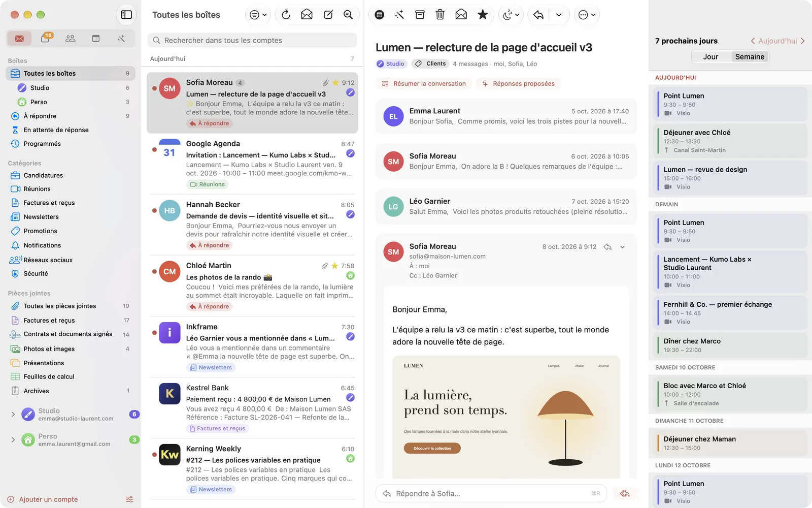Screen dimensions: 812x508
Task: Archive the open conversation
Action: [x=420, y=15]
